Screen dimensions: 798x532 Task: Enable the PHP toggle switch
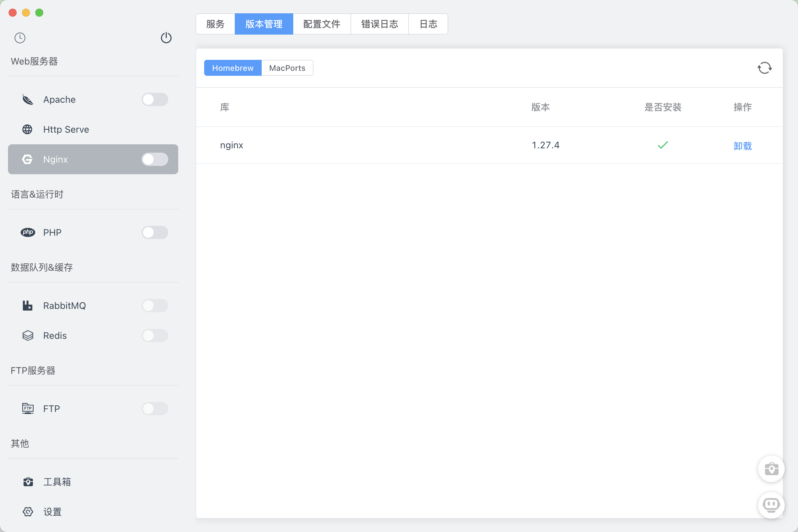(x=155, y=232)
